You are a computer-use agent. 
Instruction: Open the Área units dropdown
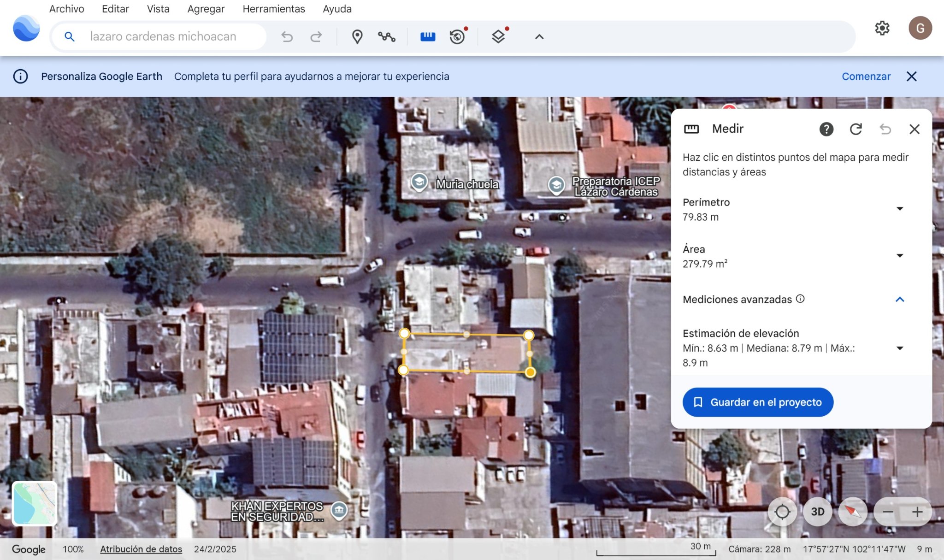(900, 256)
